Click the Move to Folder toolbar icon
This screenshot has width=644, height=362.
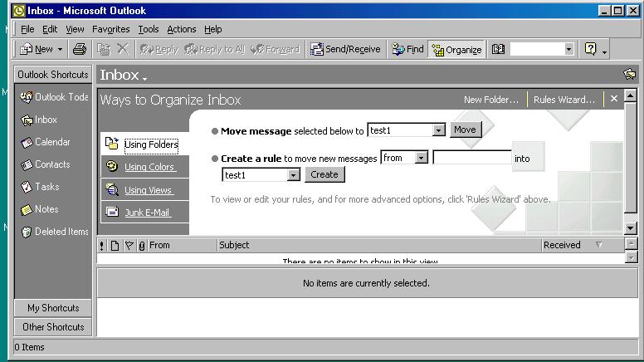[x=103, y=49]
